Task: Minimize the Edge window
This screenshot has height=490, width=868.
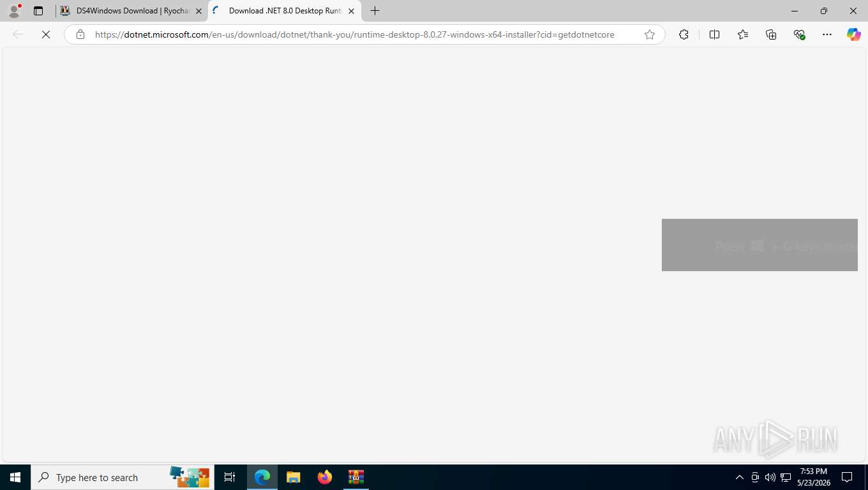Action: pyautogui.click(x=795, y=11)
